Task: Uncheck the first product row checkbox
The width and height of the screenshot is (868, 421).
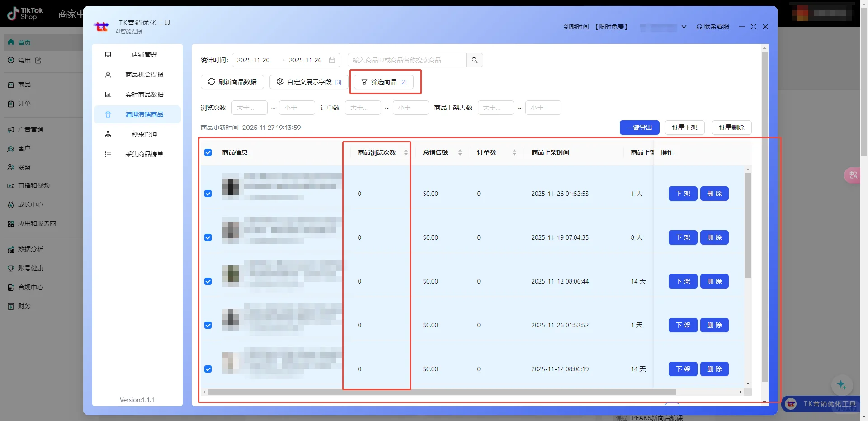Action: pyautogui.click(x=208, y=193)
